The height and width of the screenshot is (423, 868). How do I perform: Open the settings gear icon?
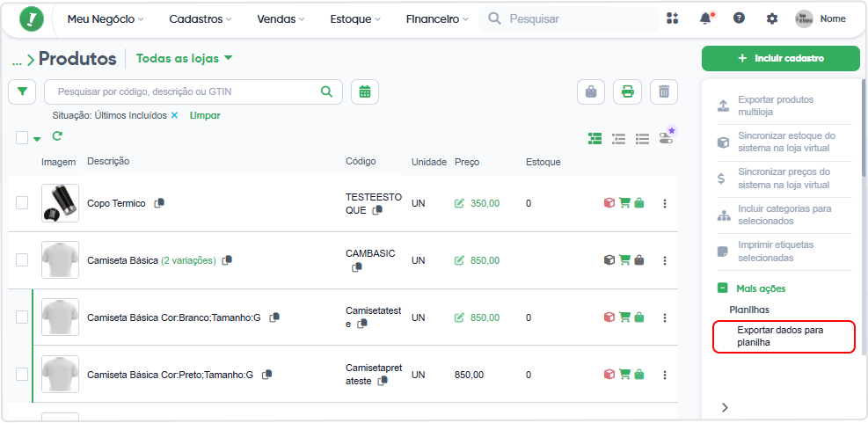coord(771,18)
